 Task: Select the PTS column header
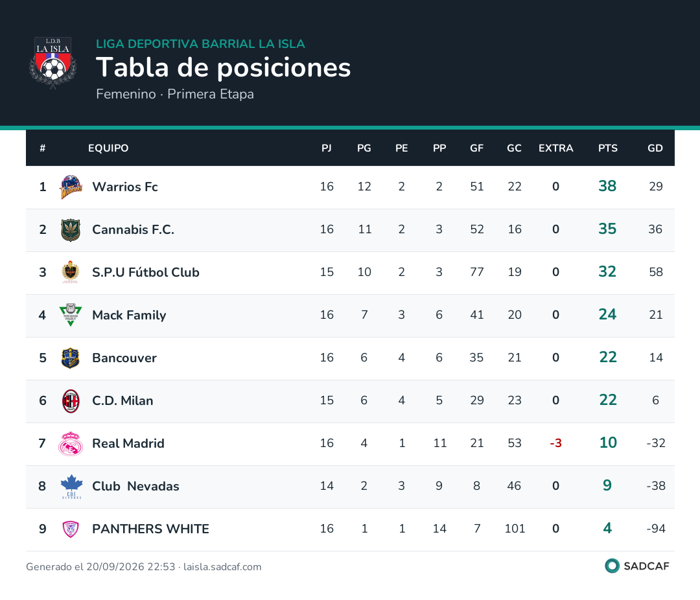[x=607, y=148]
